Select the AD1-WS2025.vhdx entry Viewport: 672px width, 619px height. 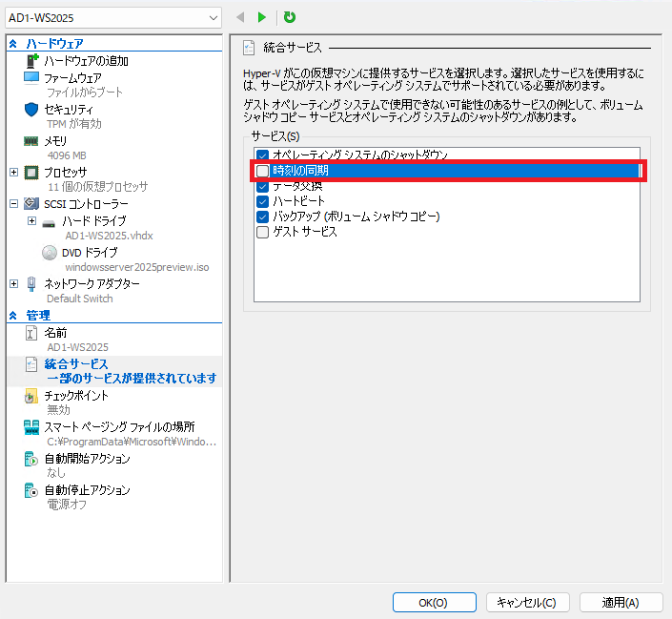[109, 236]
